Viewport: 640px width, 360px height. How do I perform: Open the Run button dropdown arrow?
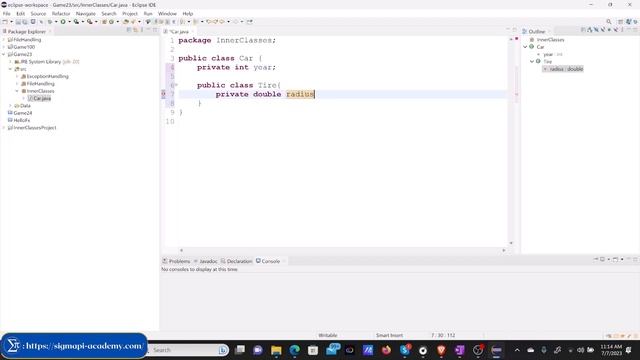(x=69, y=22)
